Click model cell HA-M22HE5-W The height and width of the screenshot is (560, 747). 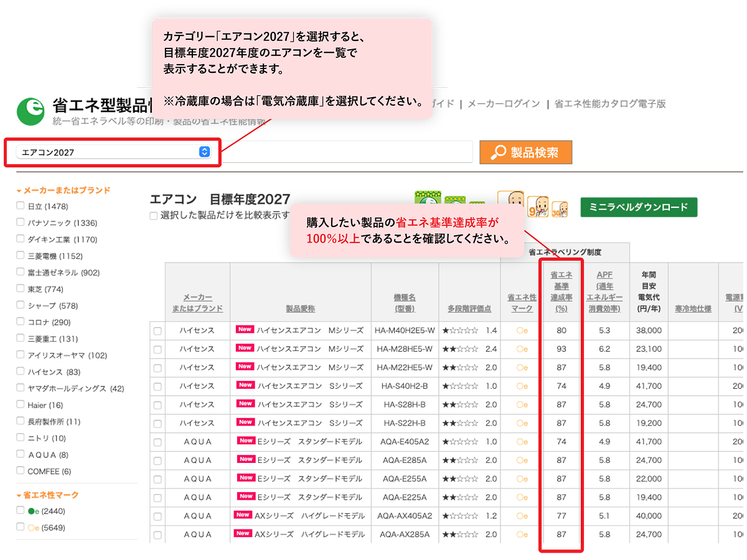point(405,368)
